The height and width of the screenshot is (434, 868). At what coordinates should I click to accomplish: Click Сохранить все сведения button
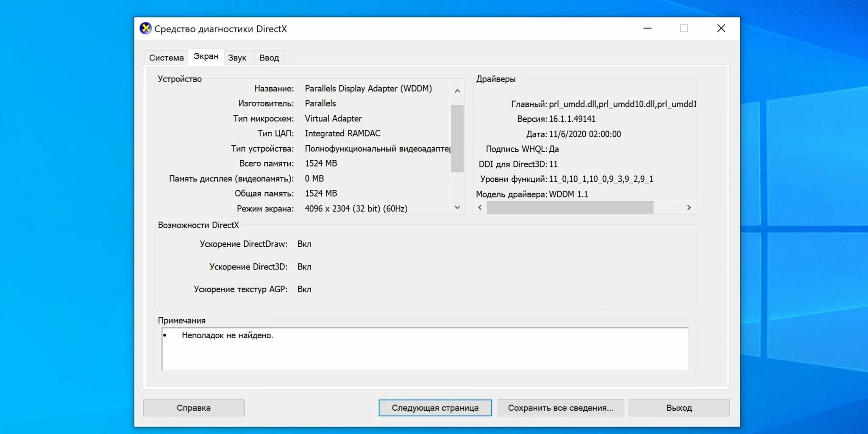pos(561,408)
